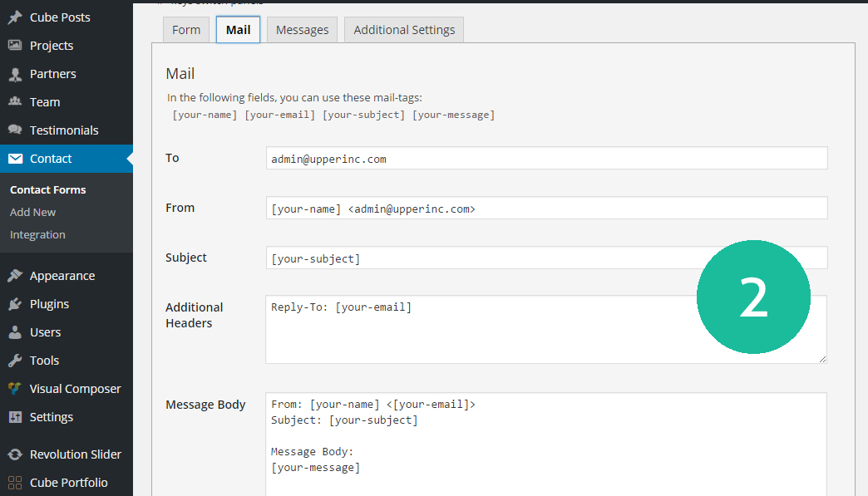Click the Plugins plug icon
Viewport: 868px width, 496px height.
pyautogui.click(x=15, y=304)
